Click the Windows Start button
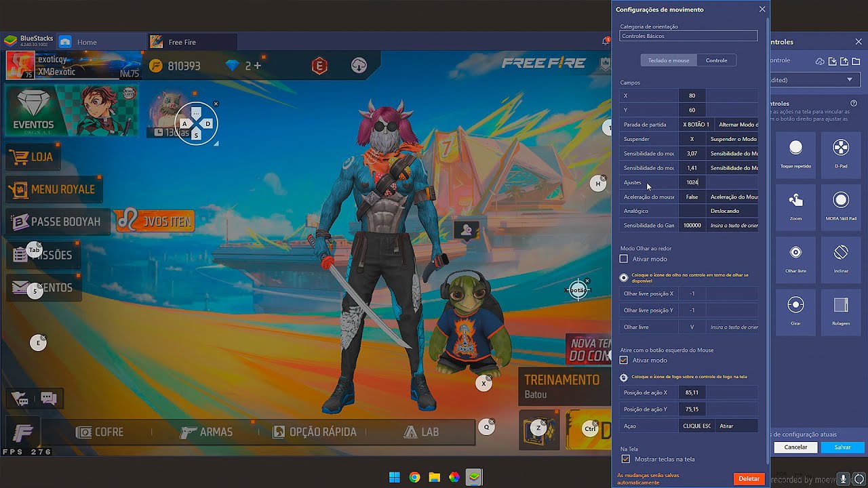This screenshot has width=868, height=488. (x=394, y=477)
